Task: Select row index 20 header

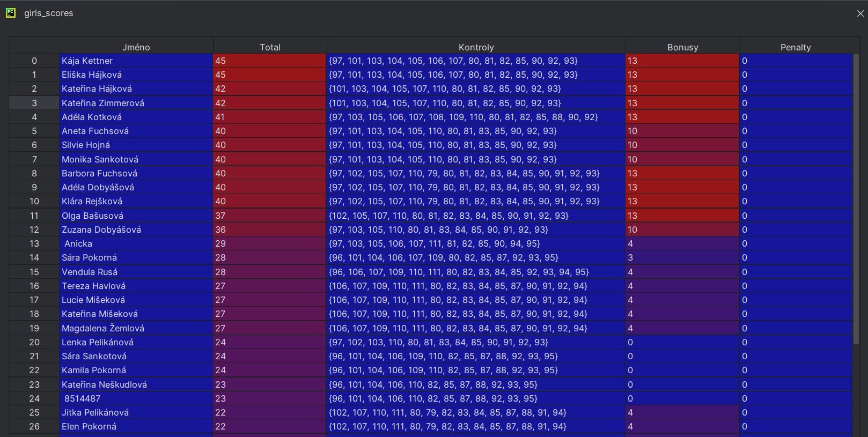Action: [34, 342]
